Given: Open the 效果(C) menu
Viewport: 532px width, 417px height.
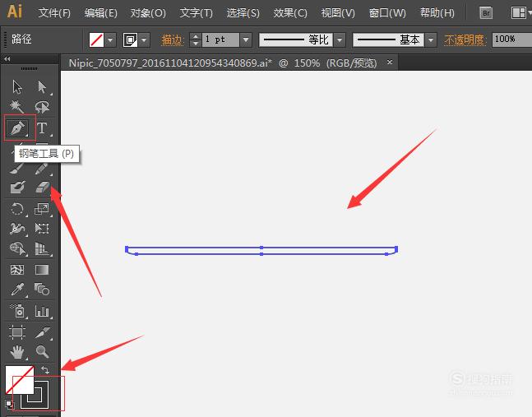Looking at the screenshot, I should click(290, 13).
